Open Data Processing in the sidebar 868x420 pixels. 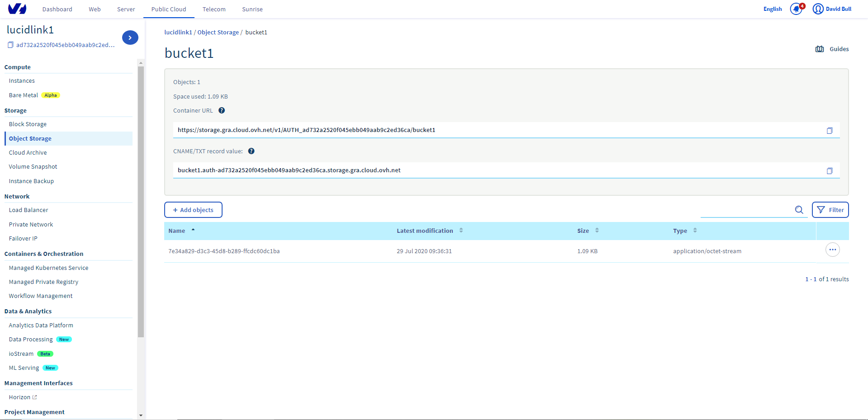click(31, 340)
